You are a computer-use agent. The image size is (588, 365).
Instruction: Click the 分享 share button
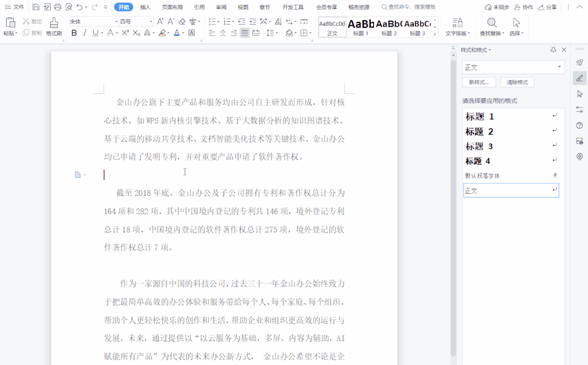(547, 7)
